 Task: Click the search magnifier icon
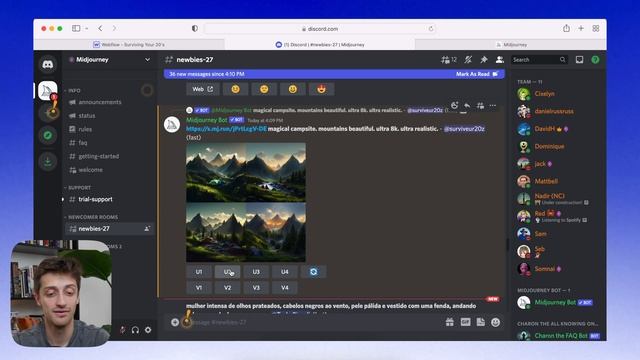[562, 60]
